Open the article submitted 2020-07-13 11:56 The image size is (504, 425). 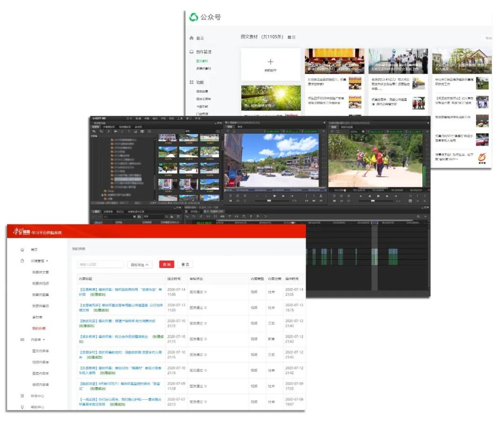(x=120, y=308)
